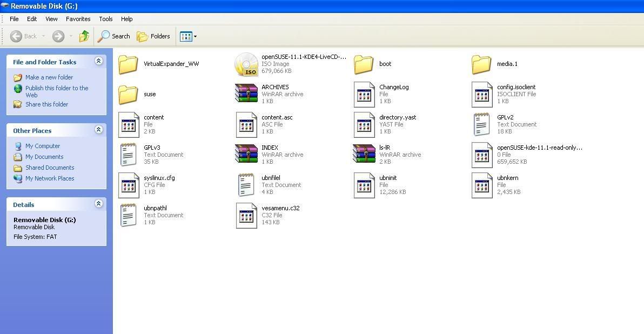Select the GPLv3 text document icon
This screenshot has width=644, height=334.
coord(128,155)
